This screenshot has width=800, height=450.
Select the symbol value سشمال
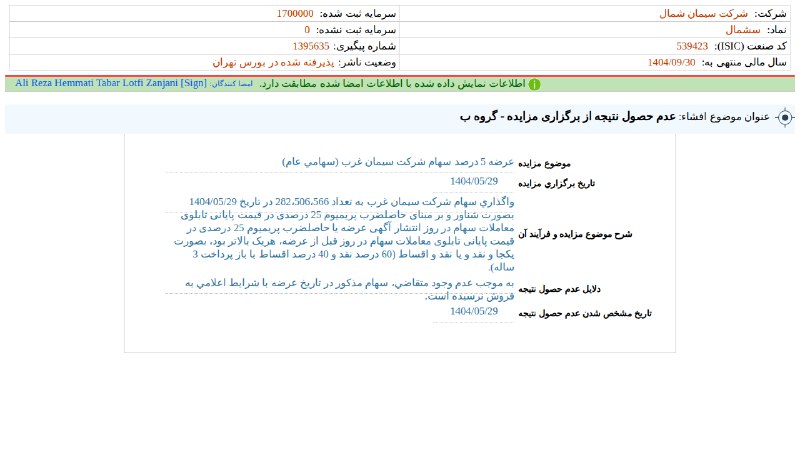click(743, 30)
